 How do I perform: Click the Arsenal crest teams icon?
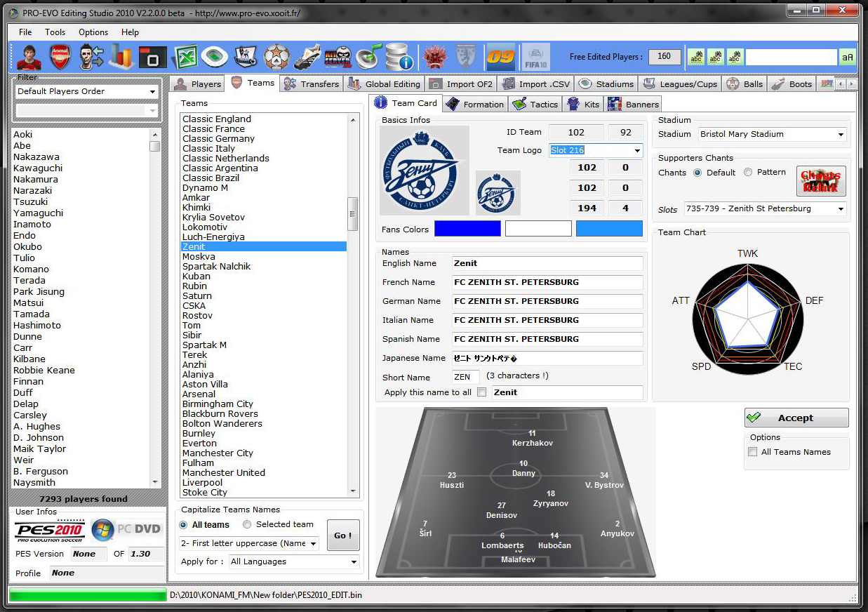click(x=60, y=57)
